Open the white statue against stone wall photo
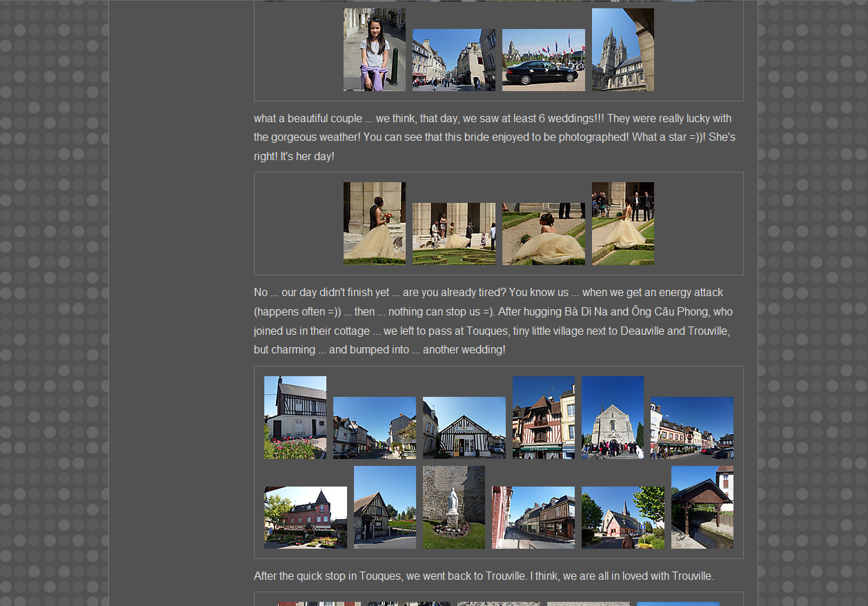Viewport: 868px width, 606px height. pos(453,507)
